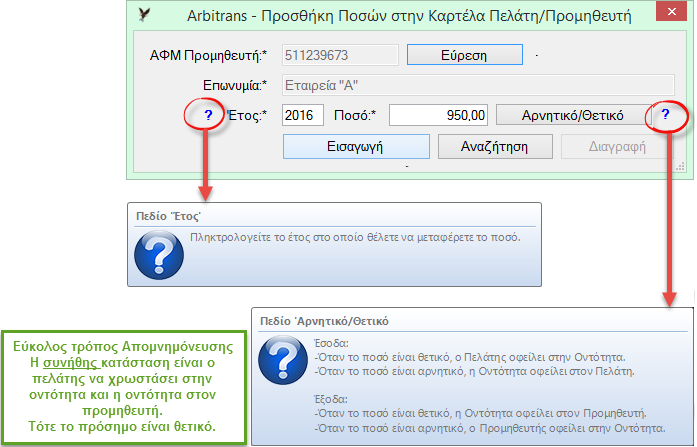Click the line 'η Οντότητα οφείλει στον Προμηθευτή'

pos(481,413)
